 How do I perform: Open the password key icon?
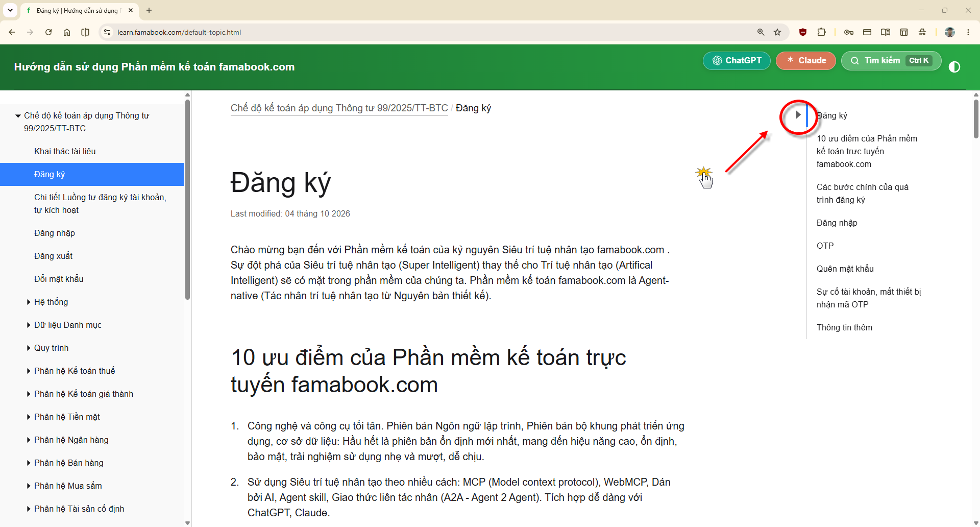tap(849, 32)
